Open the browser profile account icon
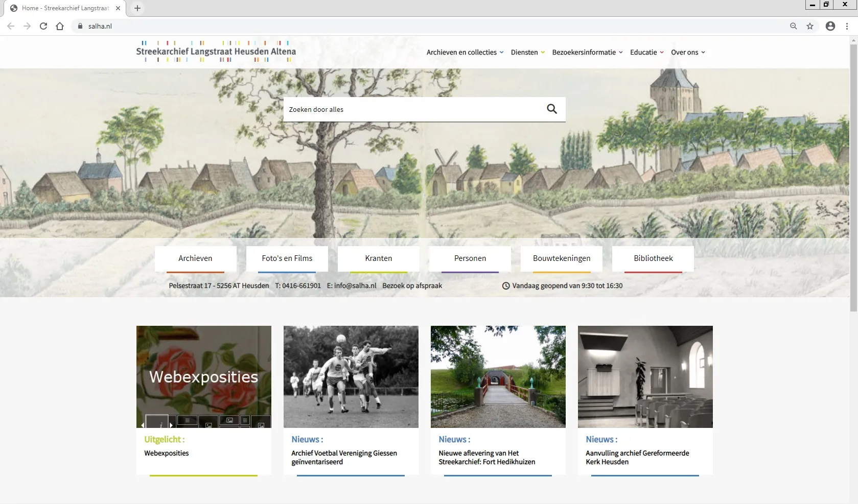This screenshot has width=858, height=504. pos(830,26)
